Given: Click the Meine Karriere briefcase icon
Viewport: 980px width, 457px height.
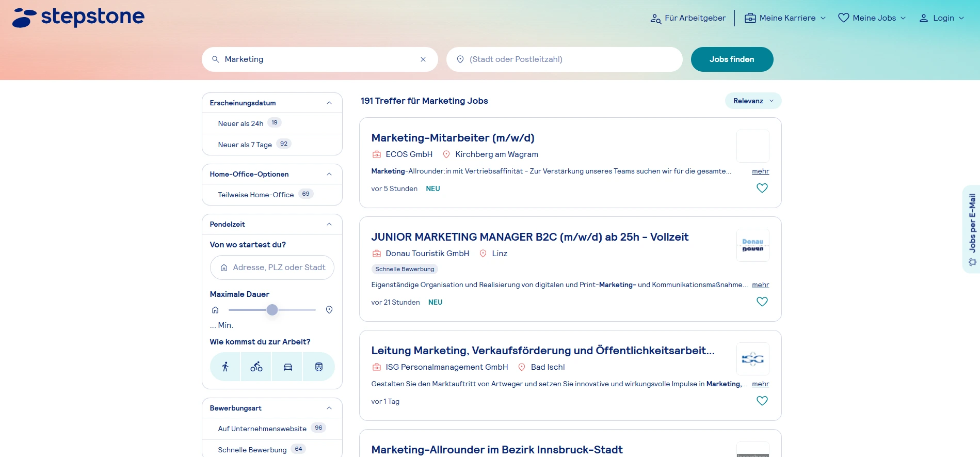Looking at the screenshot, I should point(750,18).
